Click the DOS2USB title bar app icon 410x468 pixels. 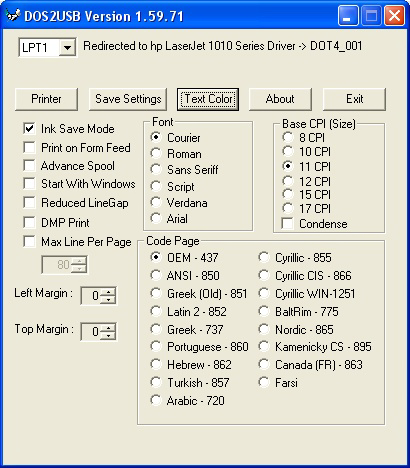tap(13, 15)
